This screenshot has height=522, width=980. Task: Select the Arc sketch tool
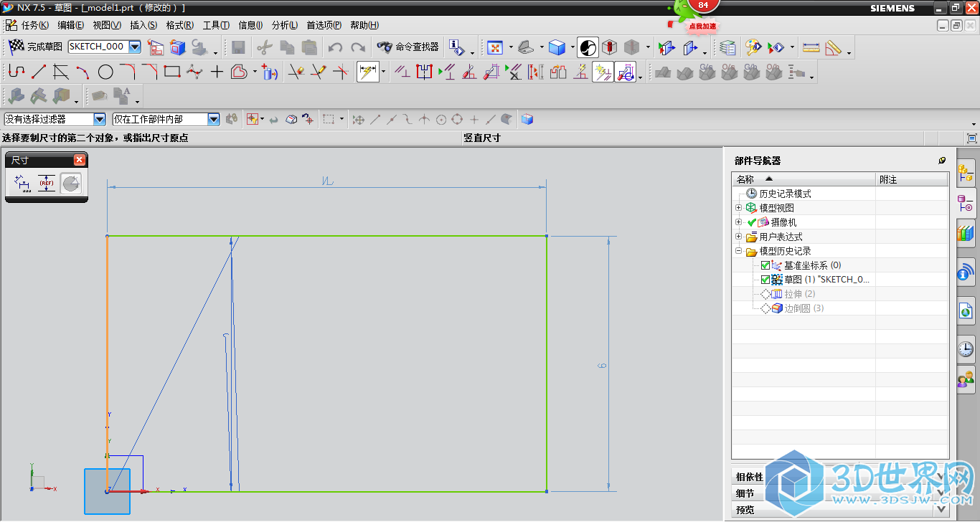(83, 72)
